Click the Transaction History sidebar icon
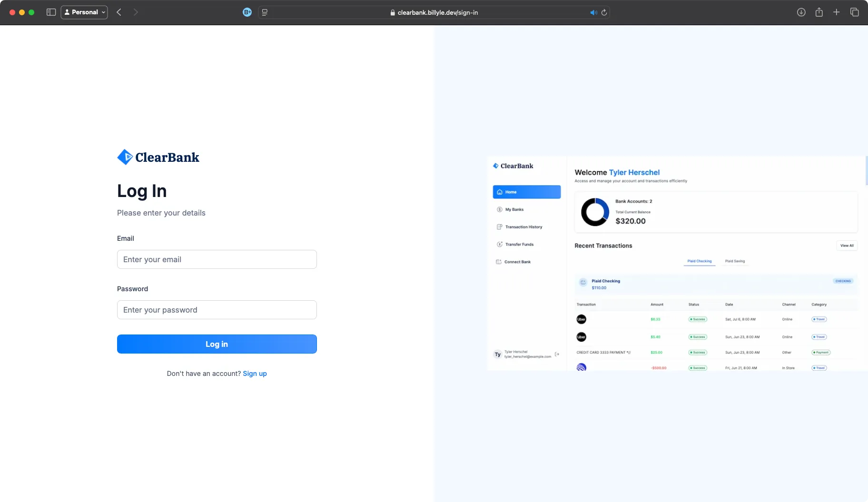868x502 pixels. click(x=499, y=227)
